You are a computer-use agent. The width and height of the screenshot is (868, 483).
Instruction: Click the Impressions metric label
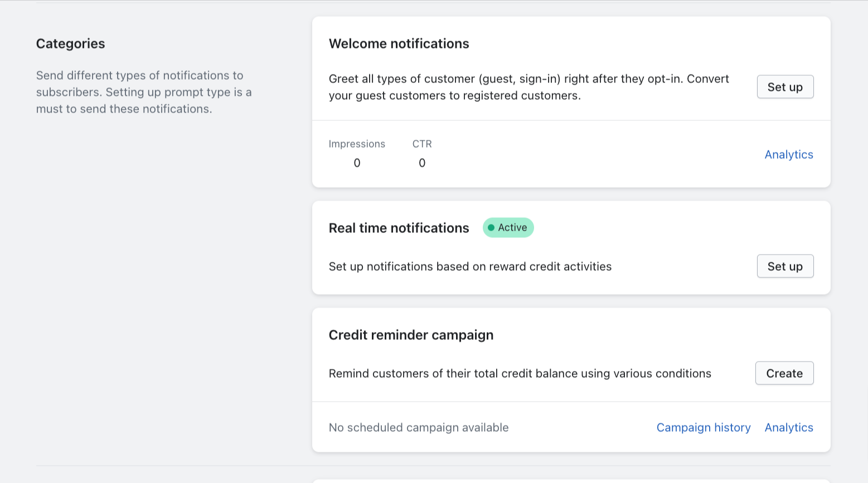(357, 144)
